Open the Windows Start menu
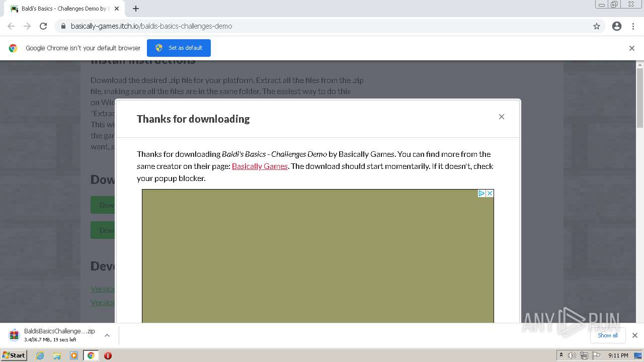This screenshot has height=362, width=644. [x=14, y=355]
